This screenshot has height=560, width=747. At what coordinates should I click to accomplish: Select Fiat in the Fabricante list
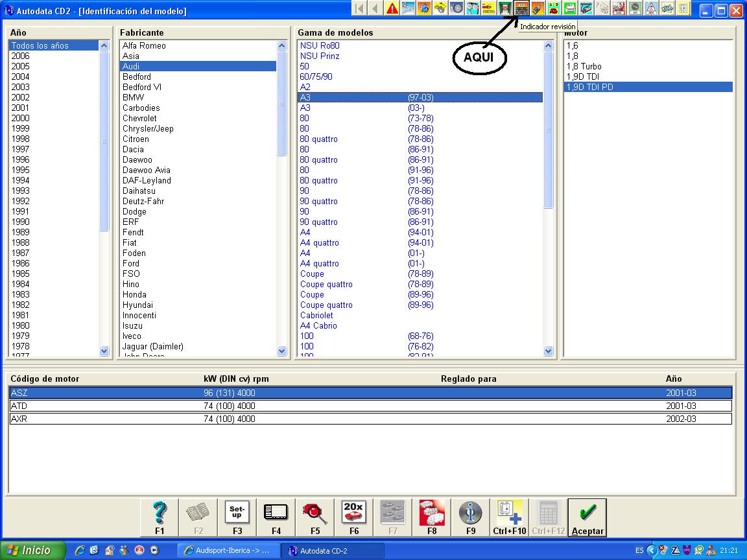click(198, 242)
